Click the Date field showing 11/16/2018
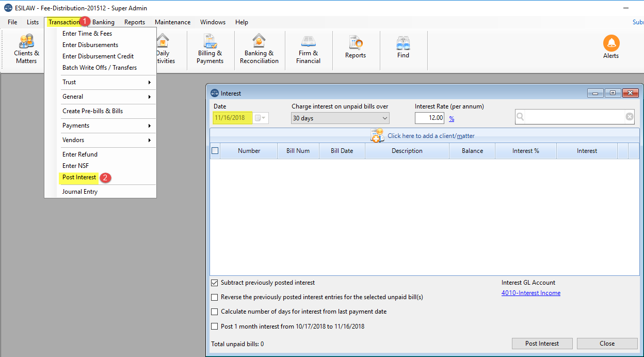This screenshot has height=357, width=644. point(232,118)
